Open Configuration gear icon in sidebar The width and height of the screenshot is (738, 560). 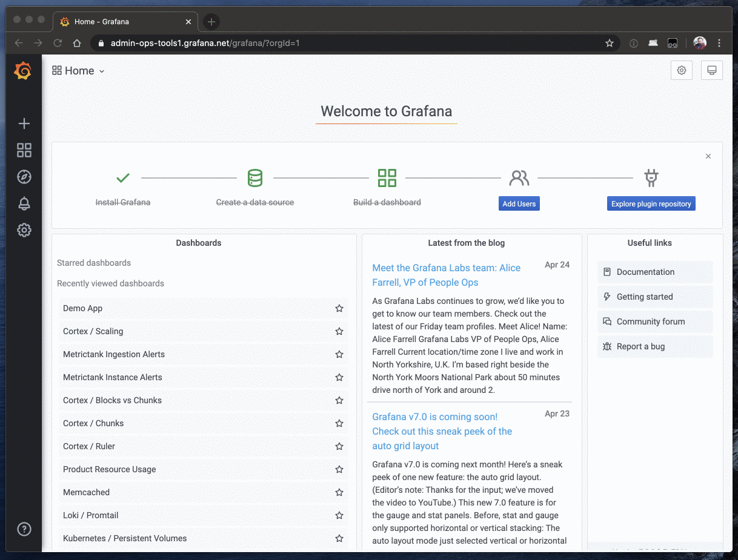coord(24,230)
